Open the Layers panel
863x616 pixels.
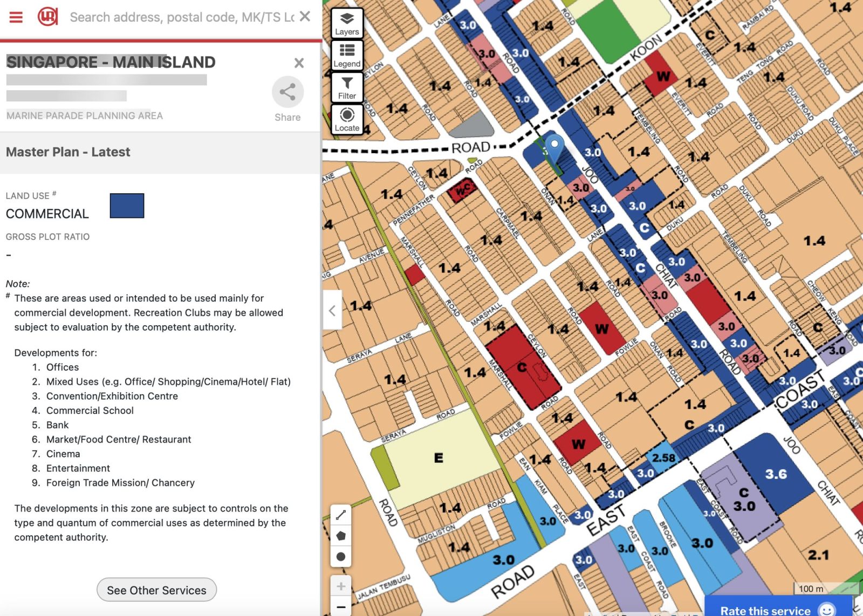point(347,24)
